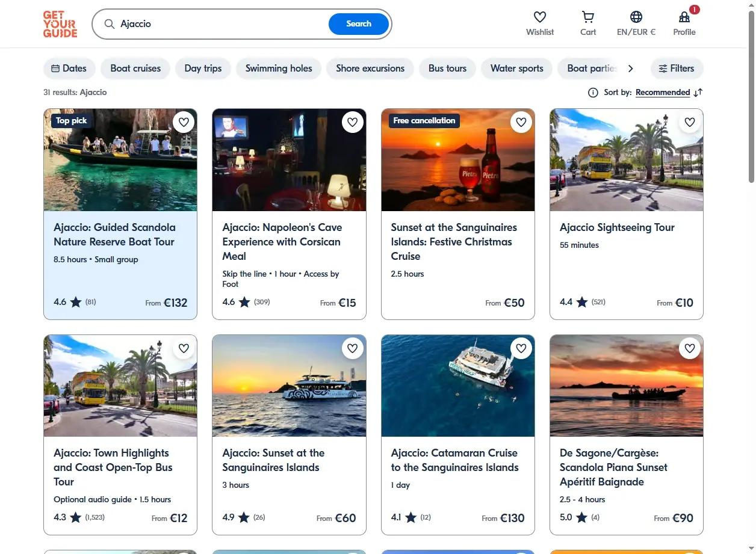Screen dimensions: 756x554
Task: Select the Shore excursions chip
Action: point(370,69)
